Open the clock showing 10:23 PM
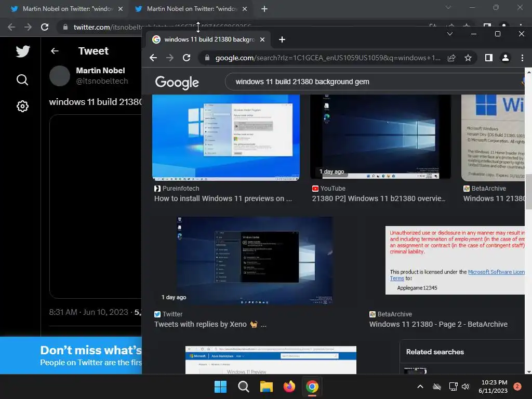Screen dimensions: 532x399 (x=493, y=387)
